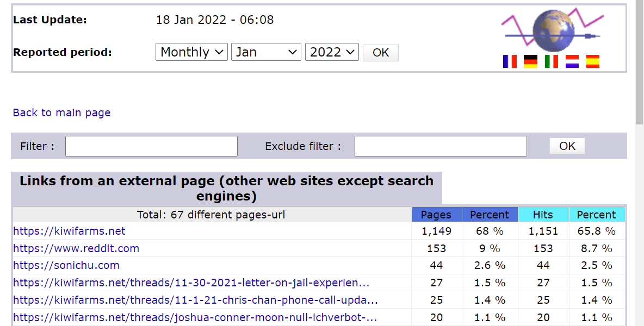Image resolution: width=644 pixels, height=326 pixels.
Task: Switch language via the Italian flag
Action: 551,61
